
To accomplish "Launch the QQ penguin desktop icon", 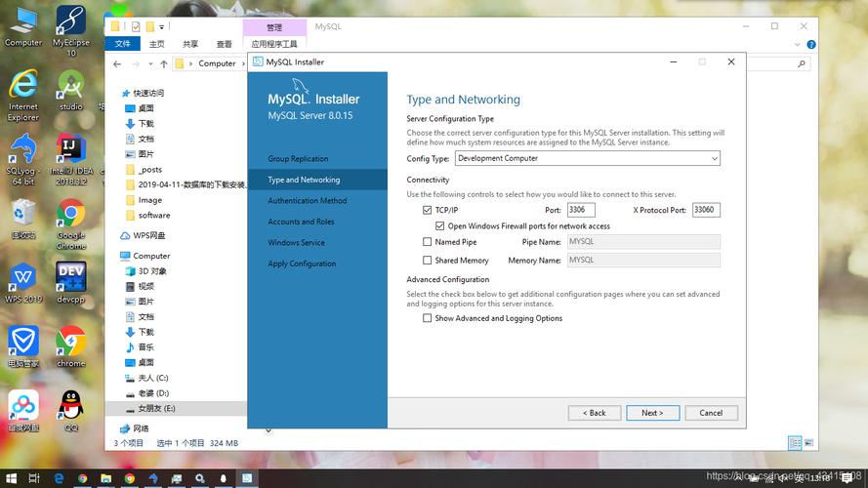I will [71, 411].
